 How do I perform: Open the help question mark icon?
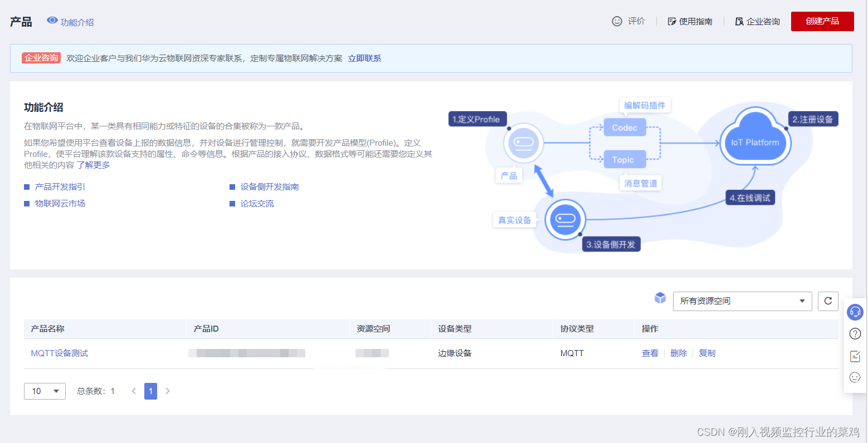[855, 334]
